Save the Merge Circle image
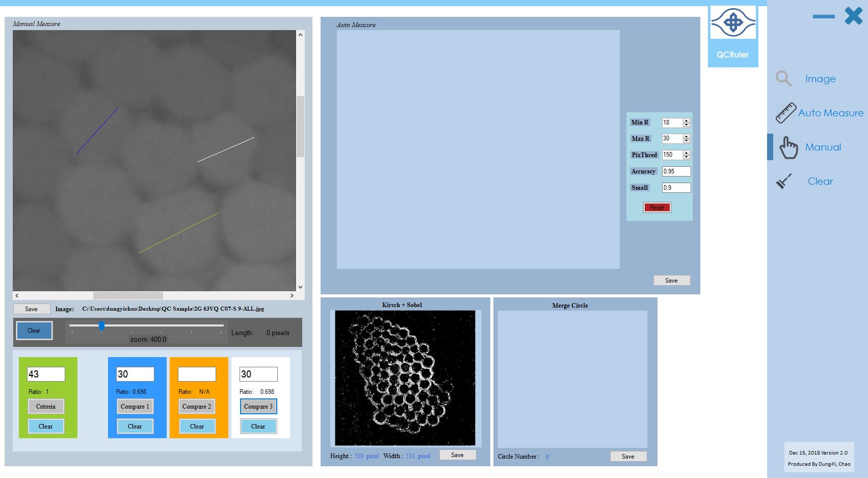This screenshot has width=868, height=478. pyautogui.click(x=628, y=457)
